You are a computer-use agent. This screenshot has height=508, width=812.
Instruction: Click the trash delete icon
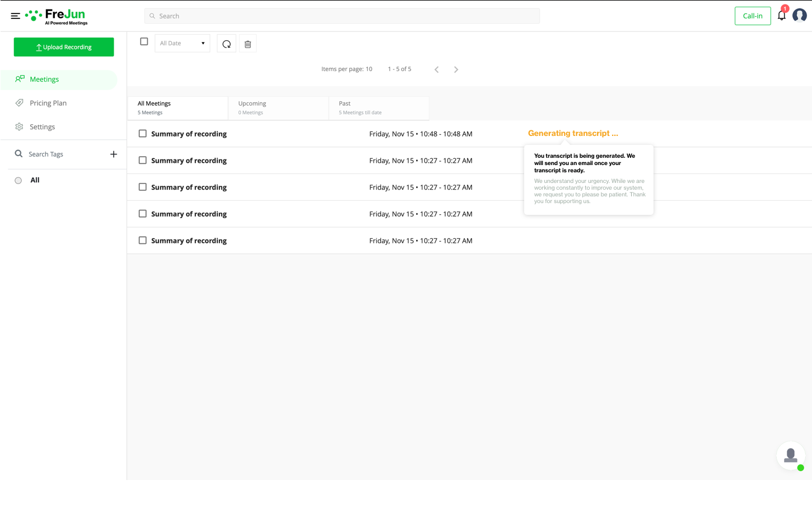[x=248, y=44]
